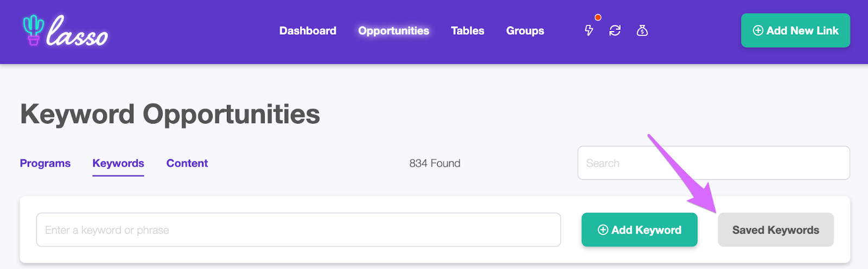Select Opportunities in the top navigation
The height and width of the screenshot is (269, 868).
pyautogui.click(x=394, y=31)
